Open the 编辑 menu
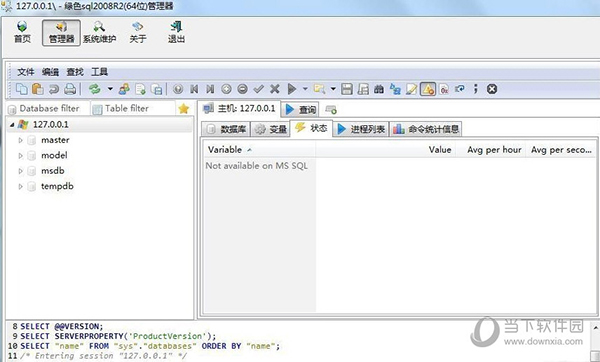This screenshot has width=600, height=362. click(50, 72)
